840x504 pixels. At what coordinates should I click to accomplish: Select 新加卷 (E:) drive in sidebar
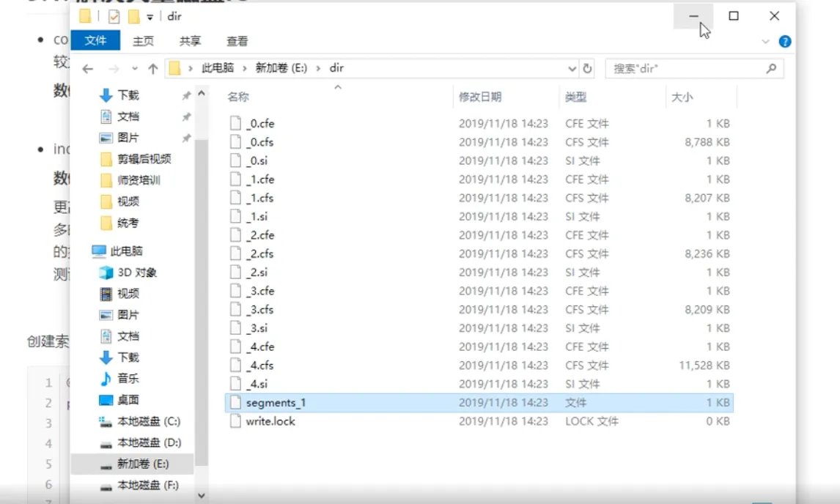click(x=143, y=464)
